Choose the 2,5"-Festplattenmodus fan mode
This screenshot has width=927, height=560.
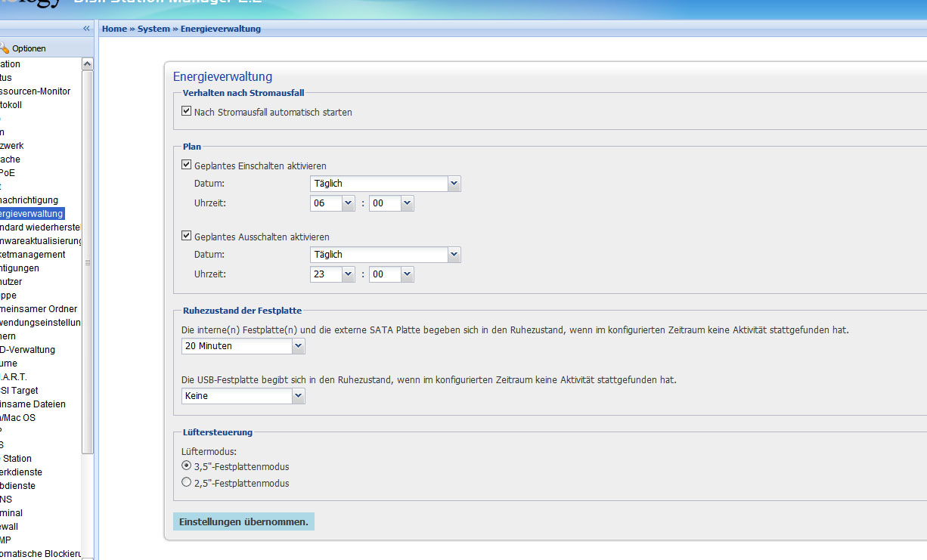point(187,482)
